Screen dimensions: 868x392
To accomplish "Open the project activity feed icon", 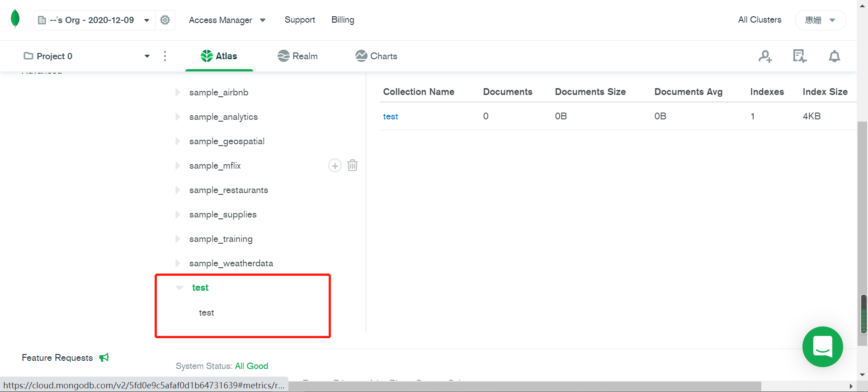I will coord(800,56).
